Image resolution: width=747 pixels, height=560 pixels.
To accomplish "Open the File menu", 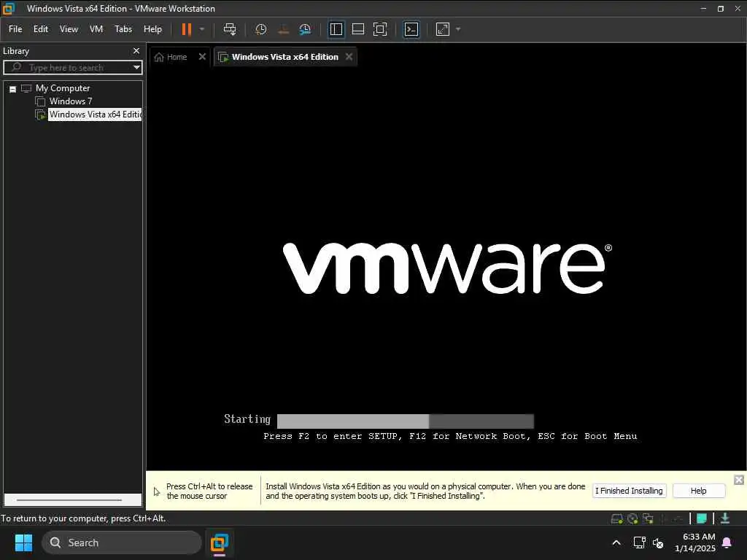I will pyautogui.click(x=15, y=29).
